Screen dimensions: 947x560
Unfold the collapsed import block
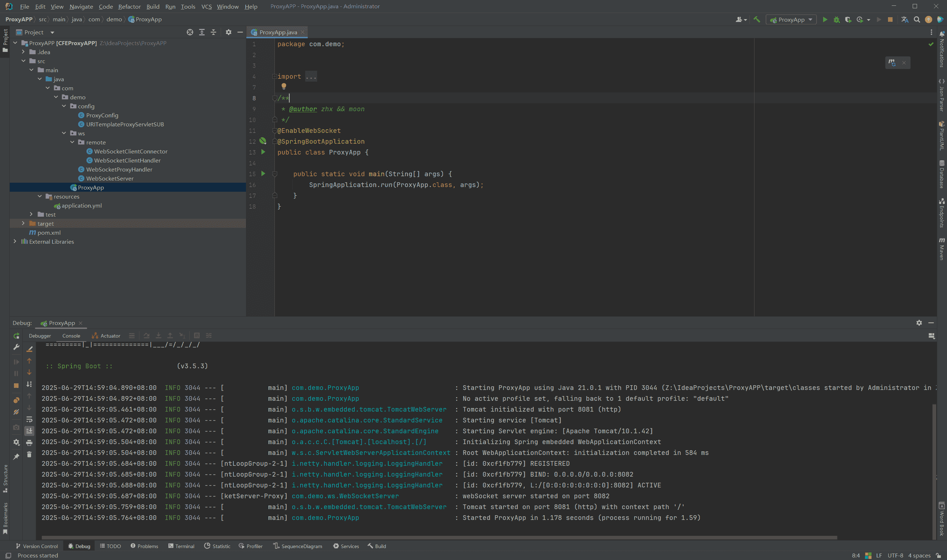coord(274,77)
